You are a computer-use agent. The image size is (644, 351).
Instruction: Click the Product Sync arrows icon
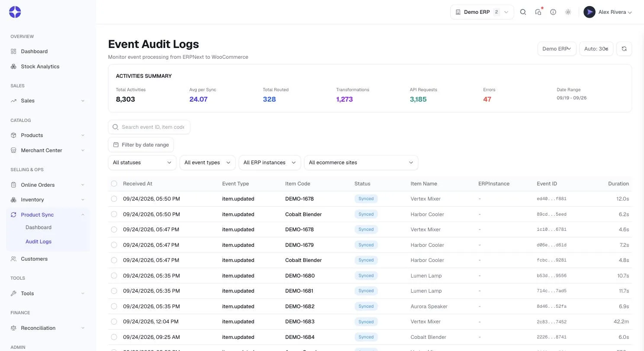coord(13,215)
